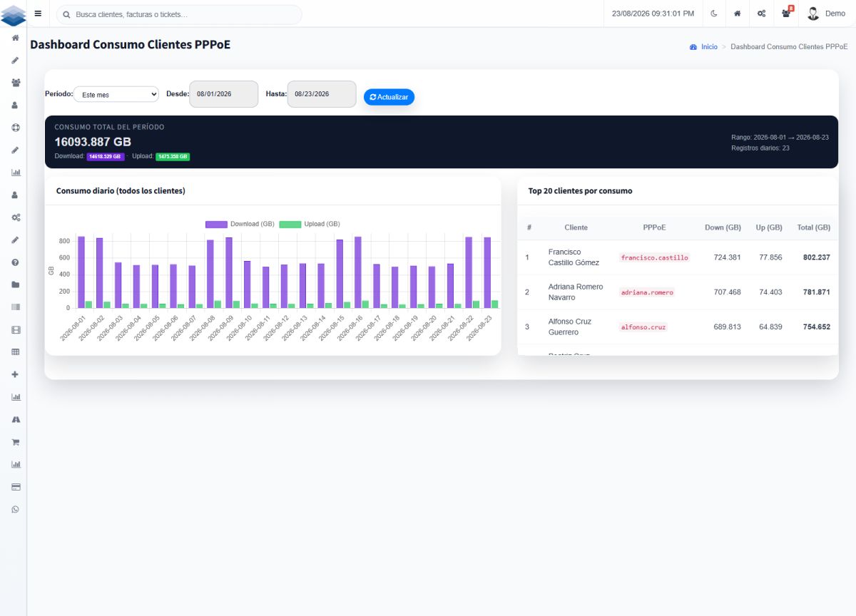Open the home icon in left sidebar
Viewport: 856px width, 616px height.
pos(16,38)
